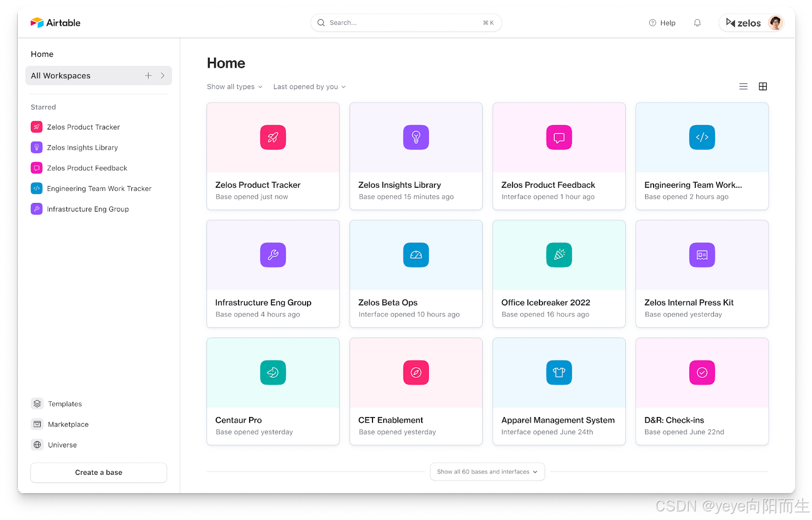
Task: Open Templates from the sidebar
Action: tap(65, 404)
